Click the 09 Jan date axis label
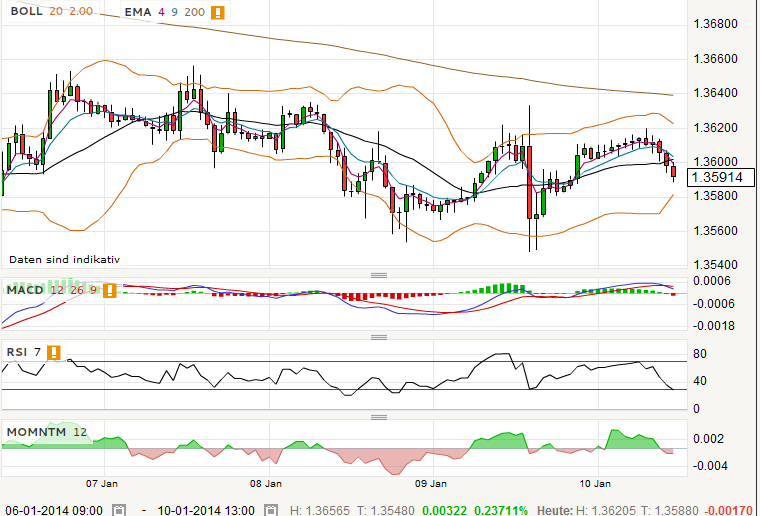Viewport: 760px width, 516px height. point(431,484)
